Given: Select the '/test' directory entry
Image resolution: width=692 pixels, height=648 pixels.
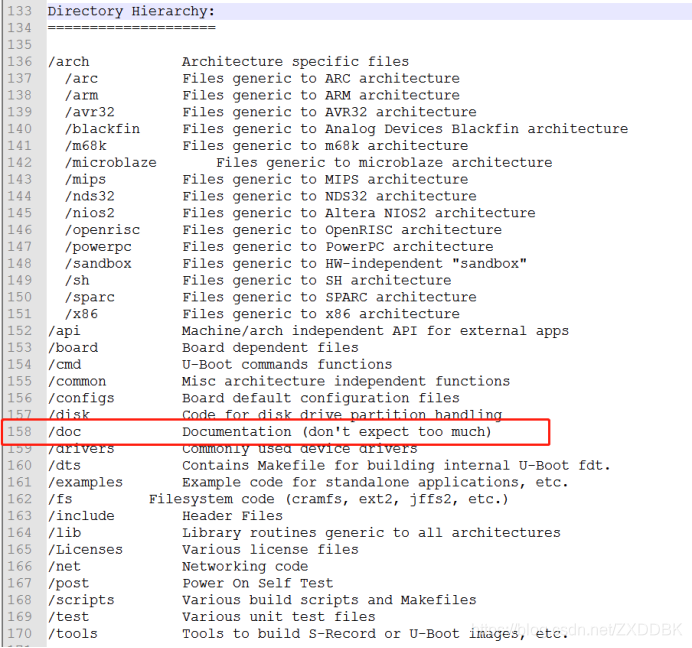Looking at the screenshot, I should click(68, 617).
